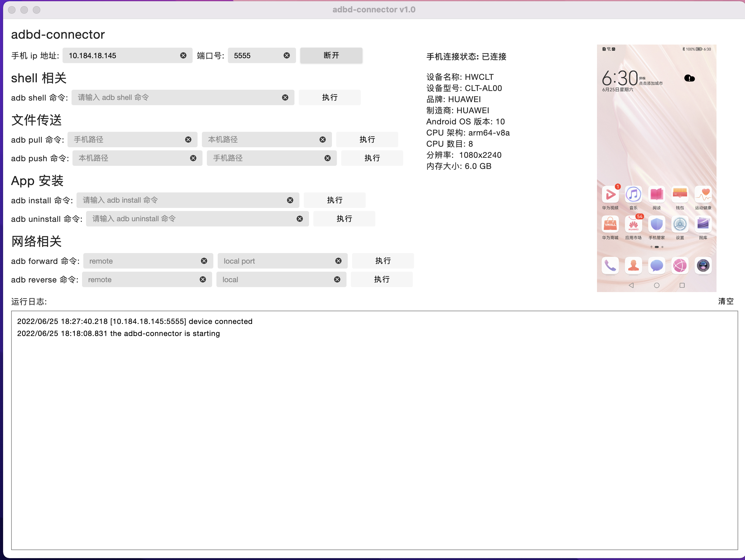Clear the adb shell command input

(285, 97)
